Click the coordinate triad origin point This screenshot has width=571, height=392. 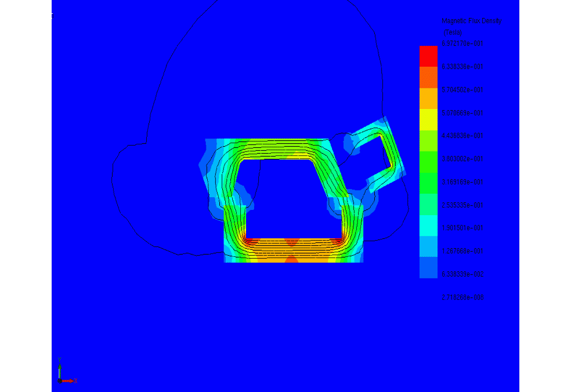click(x=60, y=380)
